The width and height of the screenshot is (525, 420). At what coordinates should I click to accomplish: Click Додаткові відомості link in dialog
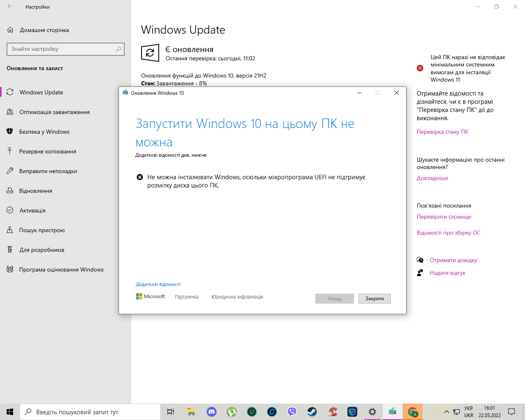coord(158,284)
